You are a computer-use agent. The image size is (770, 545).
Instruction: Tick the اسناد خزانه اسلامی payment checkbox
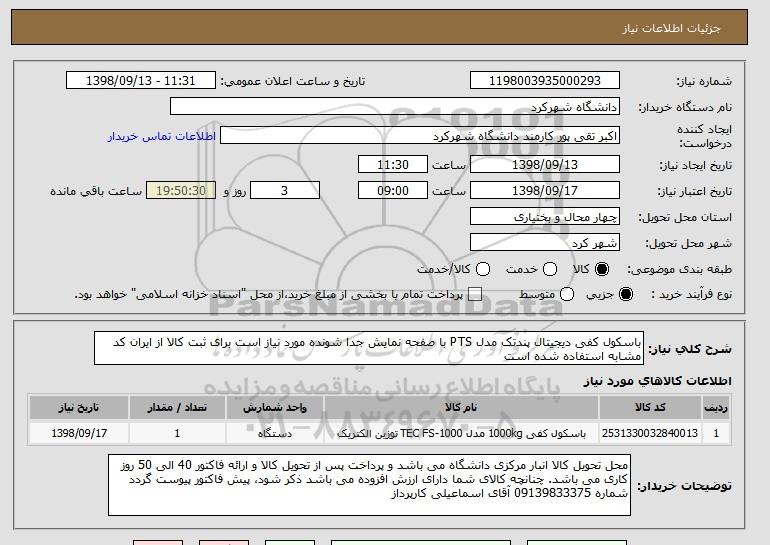coord(475,294)
